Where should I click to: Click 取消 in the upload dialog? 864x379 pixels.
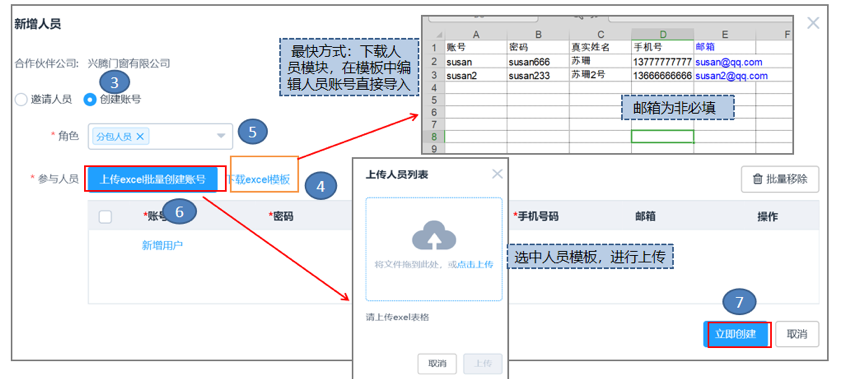point(437,364)
